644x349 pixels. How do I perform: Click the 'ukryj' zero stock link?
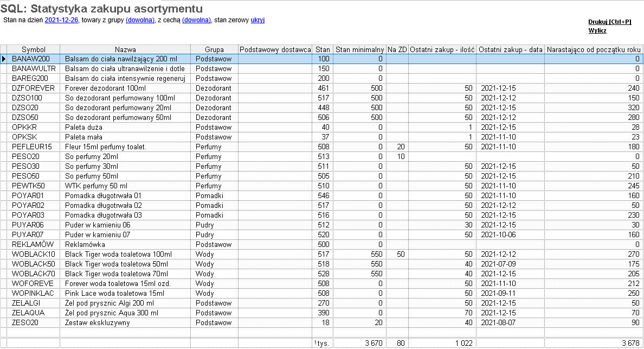pos(257,20)
